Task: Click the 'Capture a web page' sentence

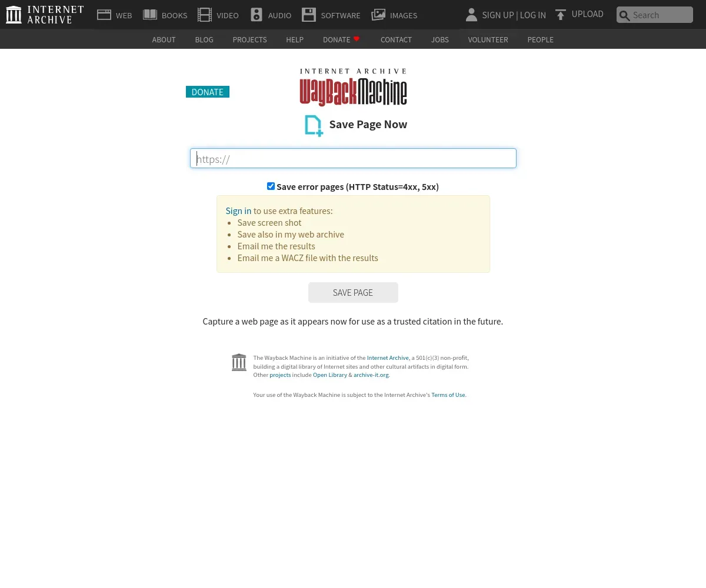Action: coord(353,321)
